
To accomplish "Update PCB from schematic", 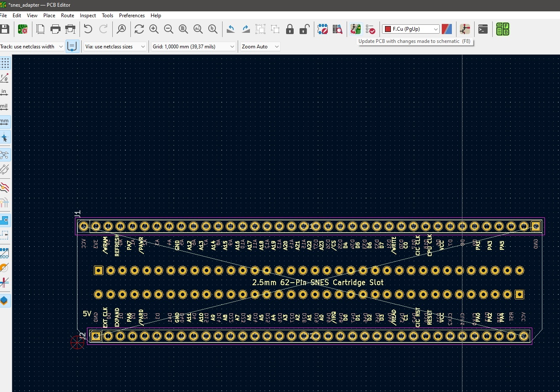I will (x=356, y=29).
